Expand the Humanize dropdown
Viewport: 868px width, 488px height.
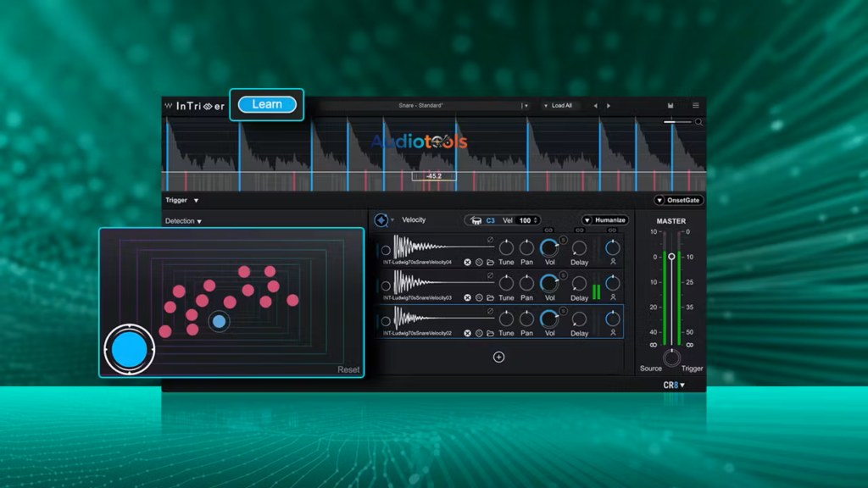(x=587, y=220)
